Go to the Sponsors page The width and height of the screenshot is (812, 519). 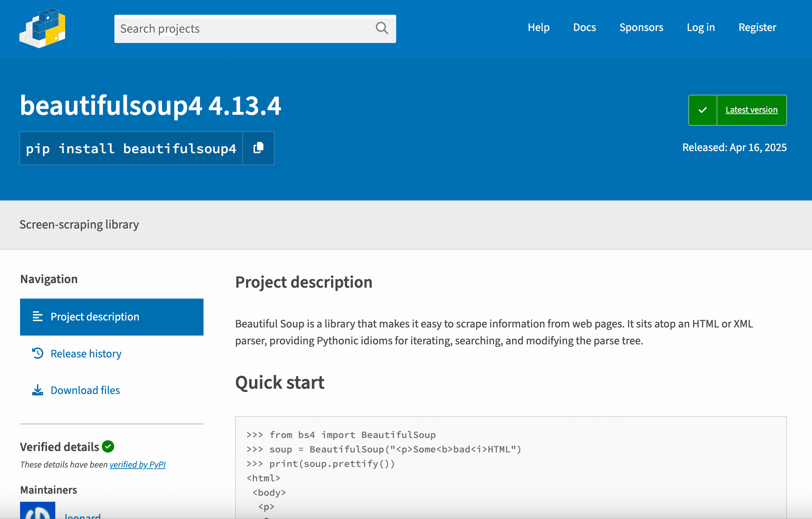(x=641, y=27)
